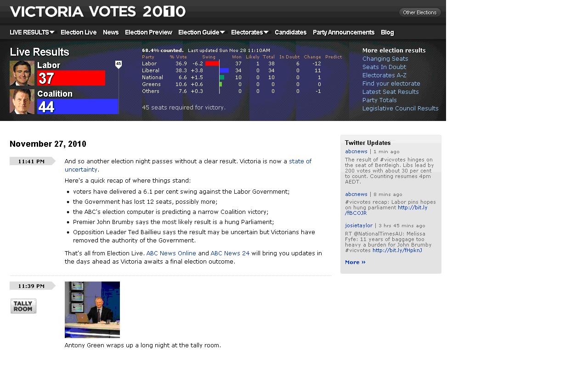Click the 45-seat victory marker
Screen dimensions: 588x368
point(119,64)
